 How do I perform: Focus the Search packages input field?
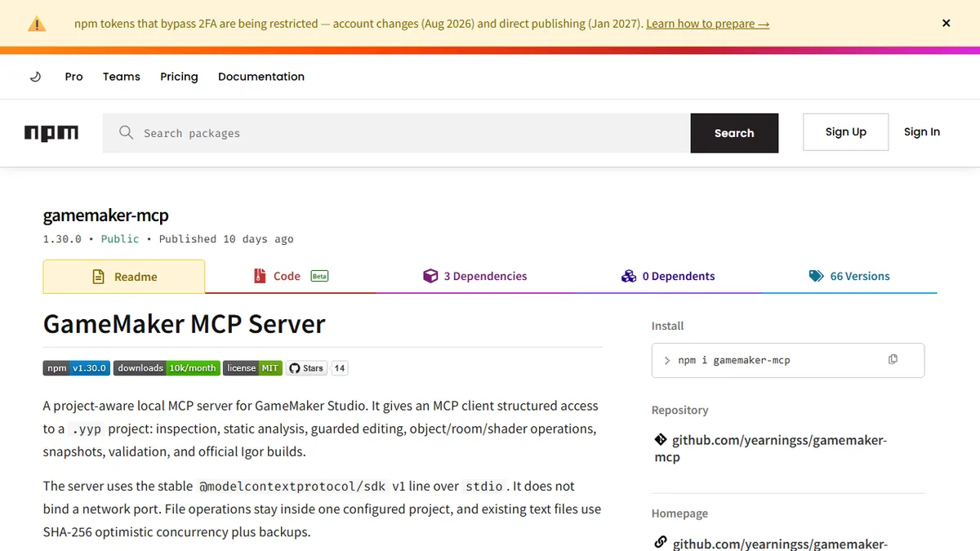(x=396, y=133)
